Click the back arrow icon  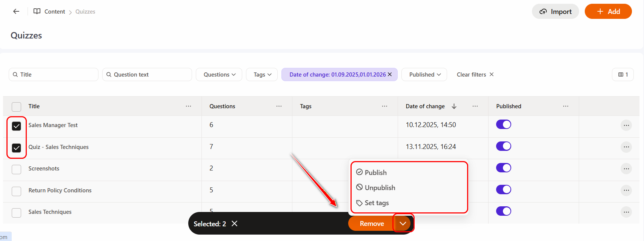[x=16, y=11]
